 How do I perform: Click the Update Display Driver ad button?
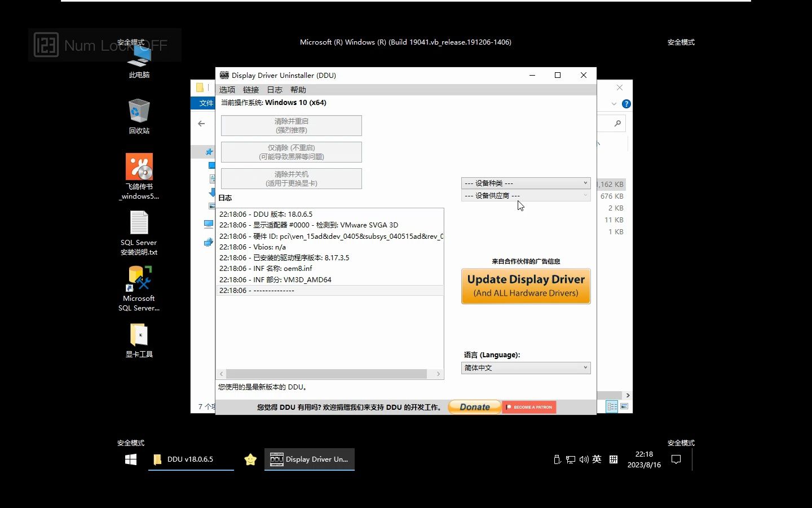coord(526,286)
